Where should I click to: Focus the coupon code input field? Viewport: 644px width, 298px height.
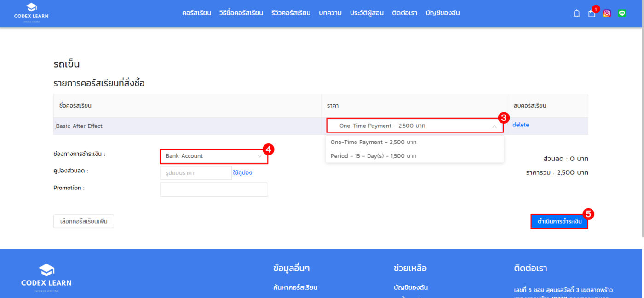coord(195,173)
